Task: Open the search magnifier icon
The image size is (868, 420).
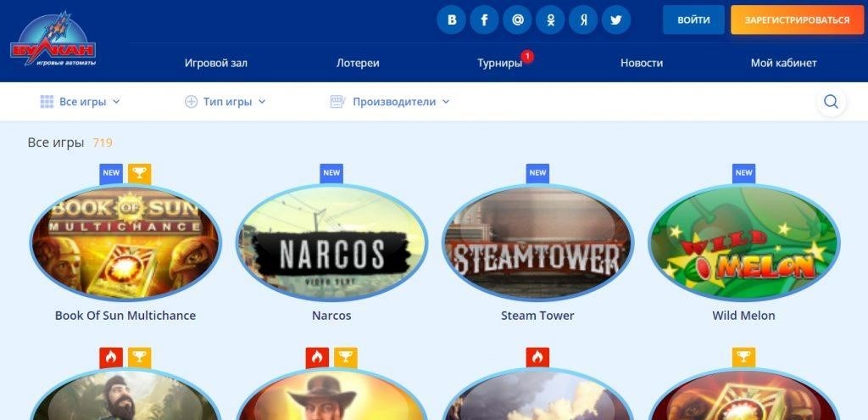Action: point(831,102)
